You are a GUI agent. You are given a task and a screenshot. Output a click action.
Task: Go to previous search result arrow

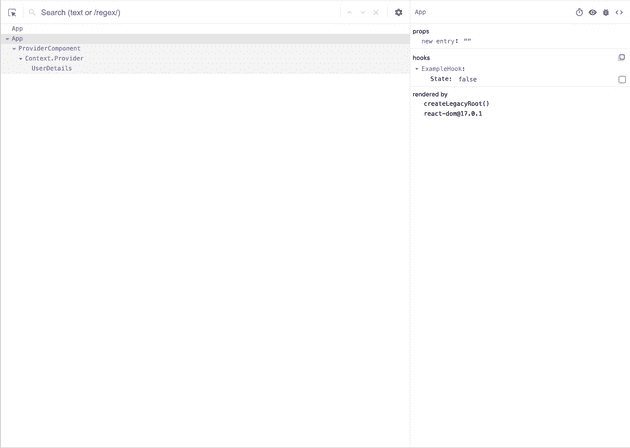[350, 12]
